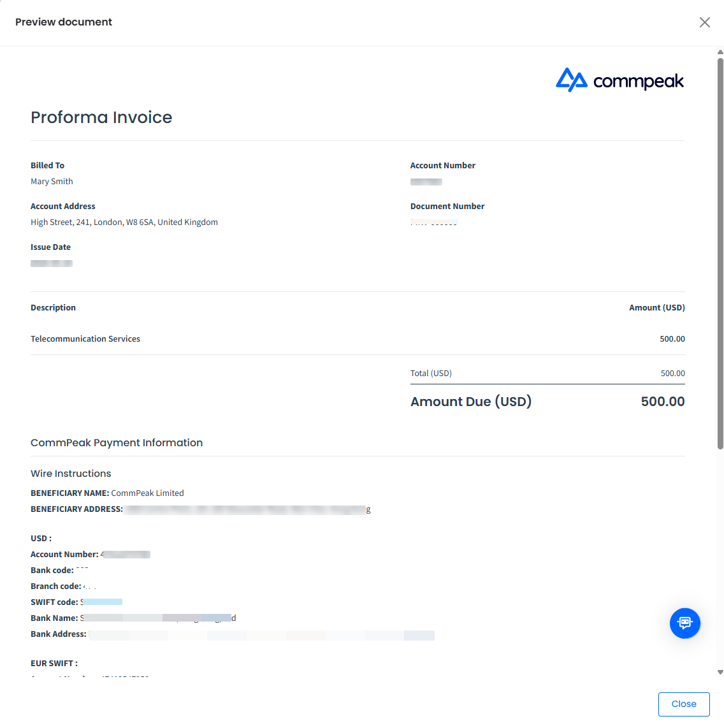This screenshot has height=728, width=724.
Task: Click the Account Address label
Action: click(x=62, y=206)
